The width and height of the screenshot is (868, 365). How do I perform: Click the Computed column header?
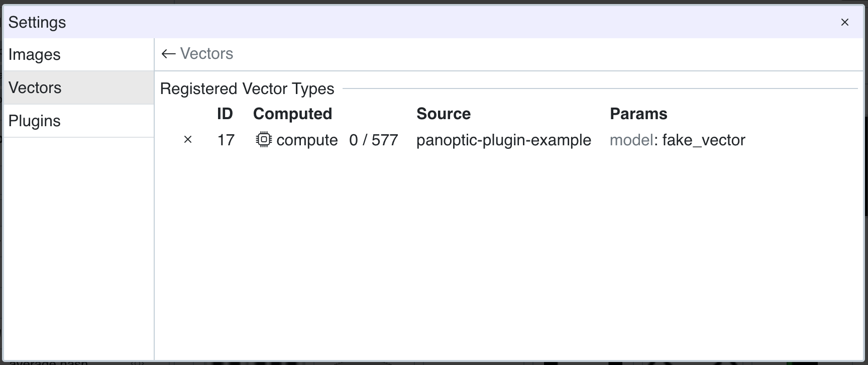(292, 114)
